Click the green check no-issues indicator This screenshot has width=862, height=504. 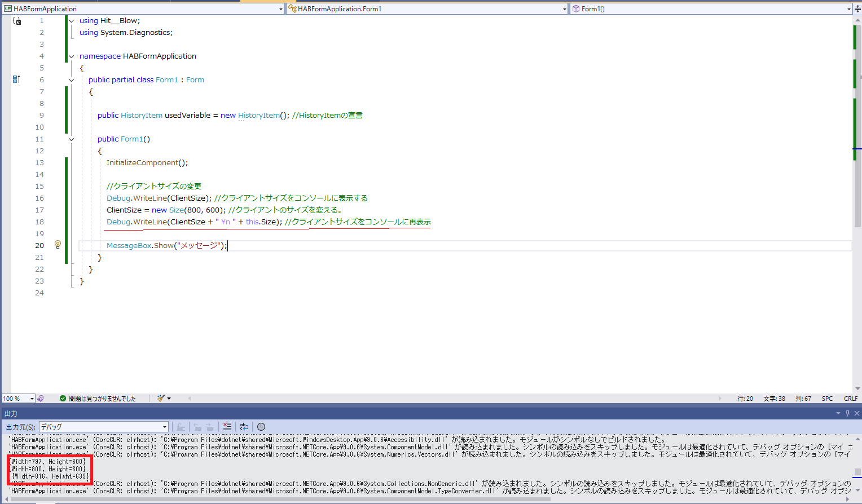click(x=63, y=399)
